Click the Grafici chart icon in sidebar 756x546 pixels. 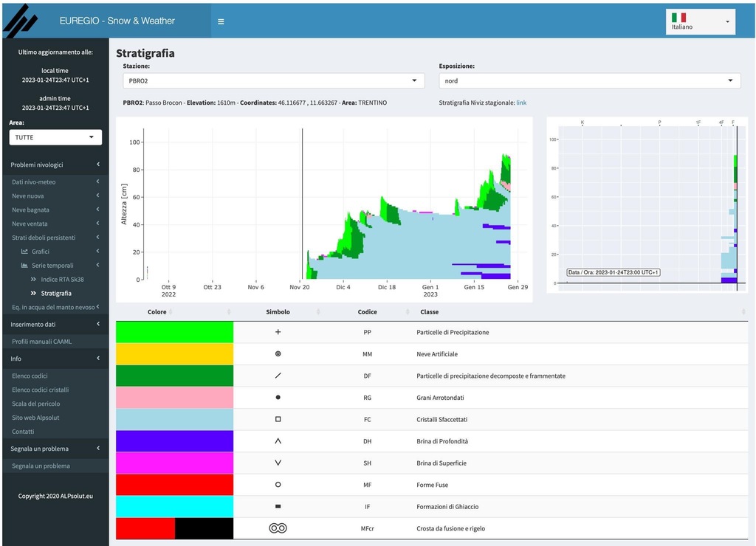pos(24,252)
